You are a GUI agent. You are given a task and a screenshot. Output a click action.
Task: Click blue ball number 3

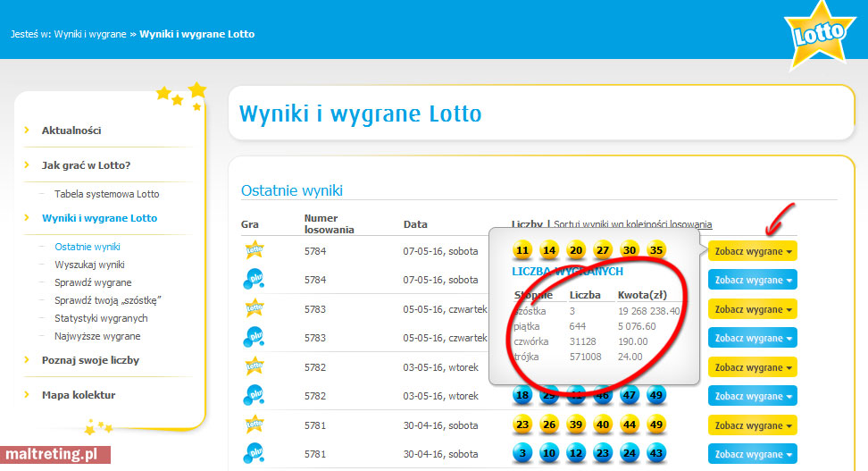[522, 453]
